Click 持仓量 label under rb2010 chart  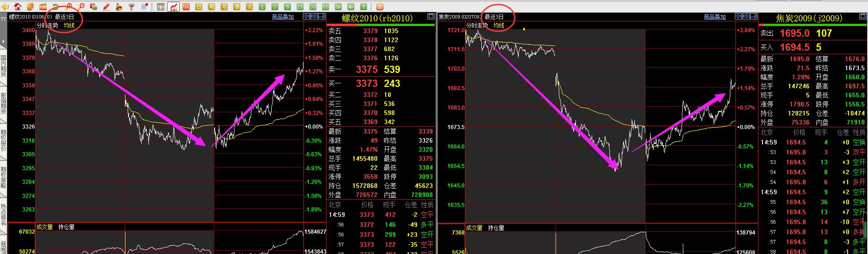[x=66, y=227]
